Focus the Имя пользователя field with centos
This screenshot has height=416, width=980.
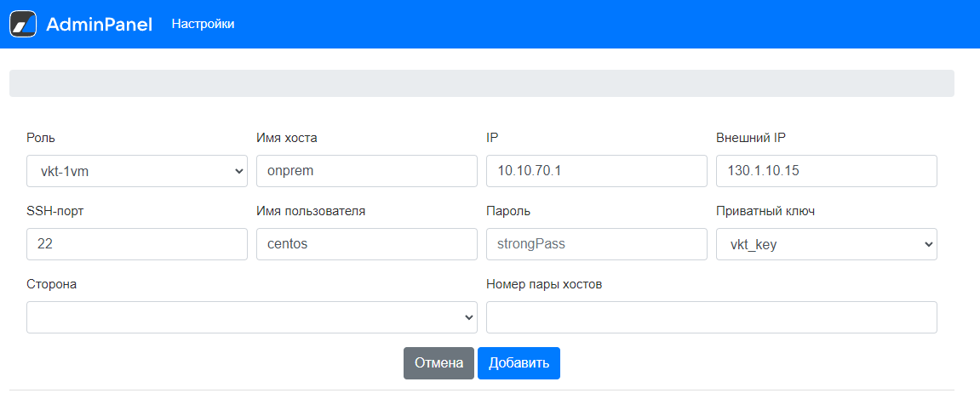point(366,244)
